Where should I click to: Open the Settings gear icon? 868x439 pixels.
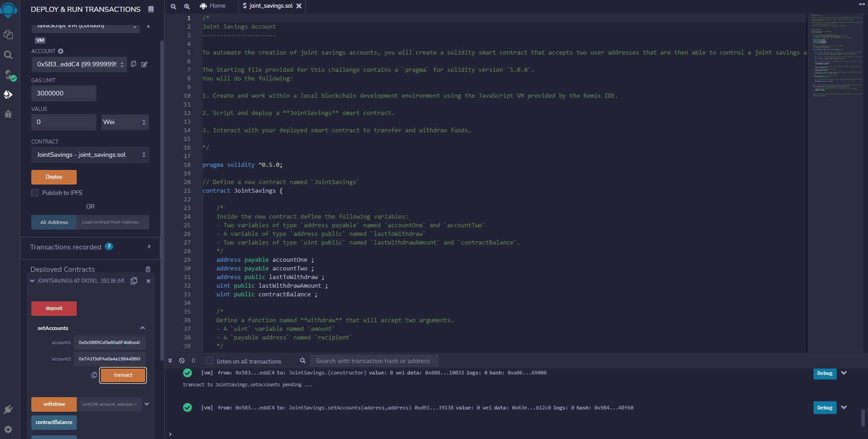tap(8, 429)
